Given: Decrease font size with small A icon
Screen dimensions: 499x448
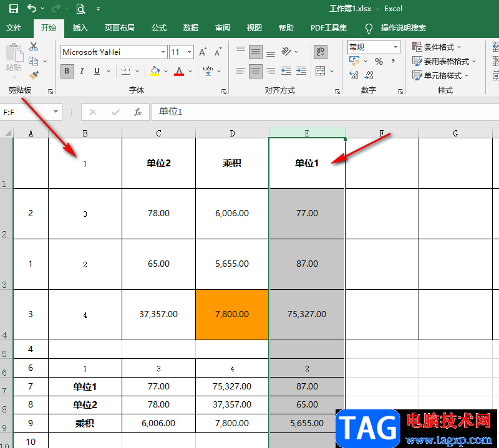Looking at the screenshot, I should point(218,52).
